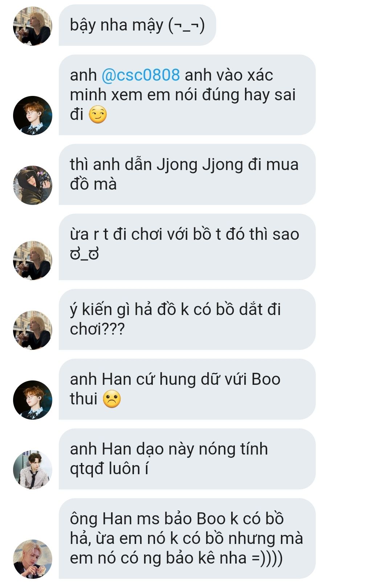Tap avatar beside 'ông Han ms bảo Boo' message

tap(33, 559)
